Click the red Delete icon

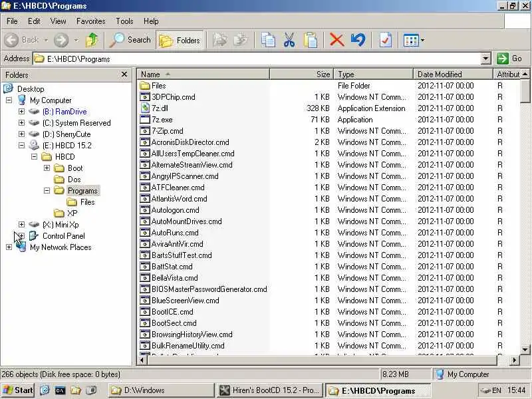click(x=336, y=40)
